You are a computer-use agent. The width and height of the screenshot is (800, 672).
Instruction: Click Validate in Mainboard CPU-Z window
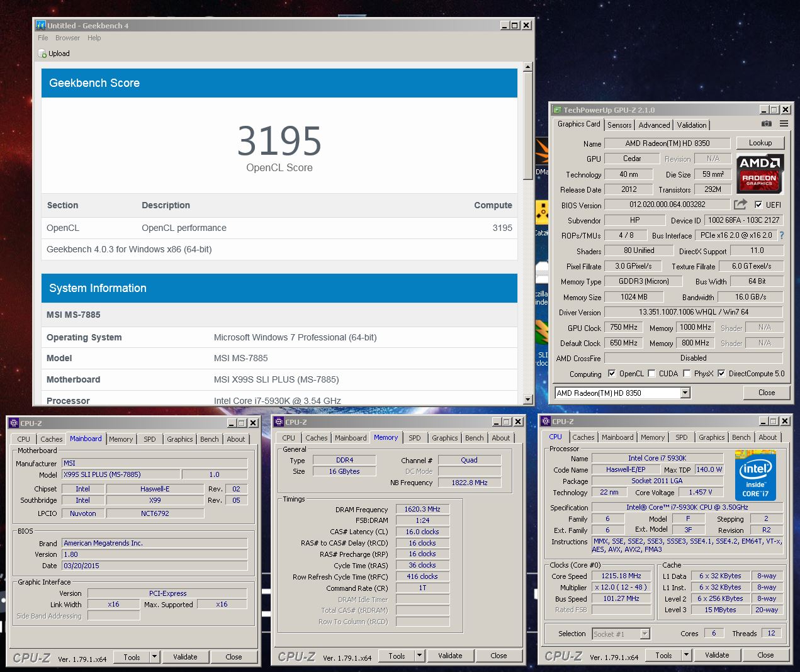[185, 657]
